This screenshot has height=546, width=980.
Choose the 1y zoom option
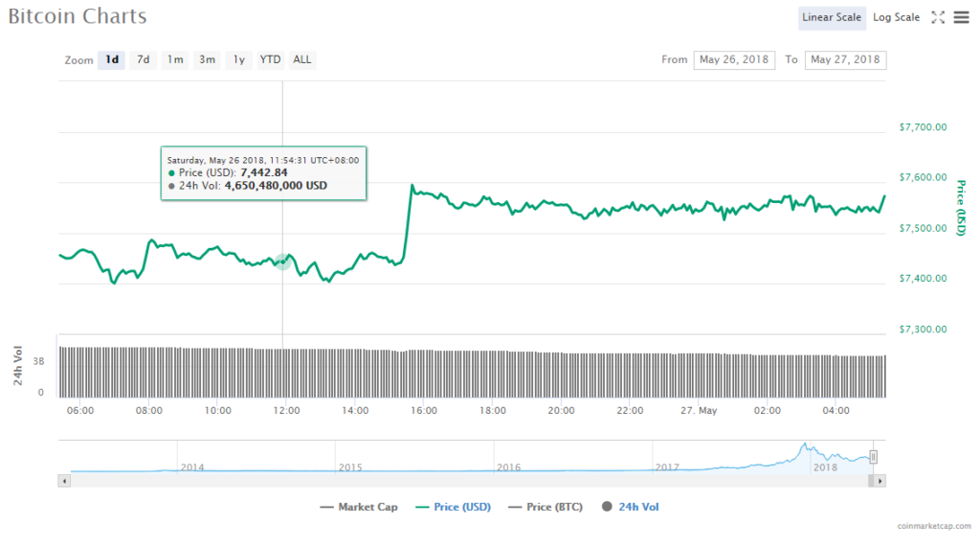click(239, 59)
